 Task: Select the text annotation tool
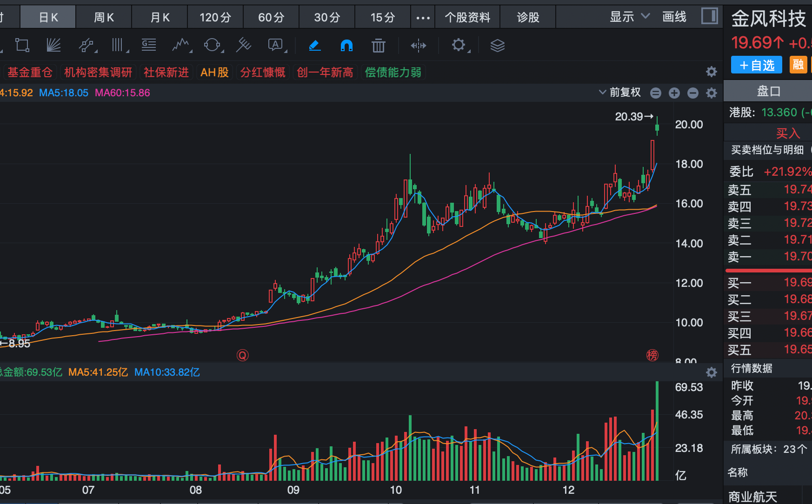[x=276, y=45]
